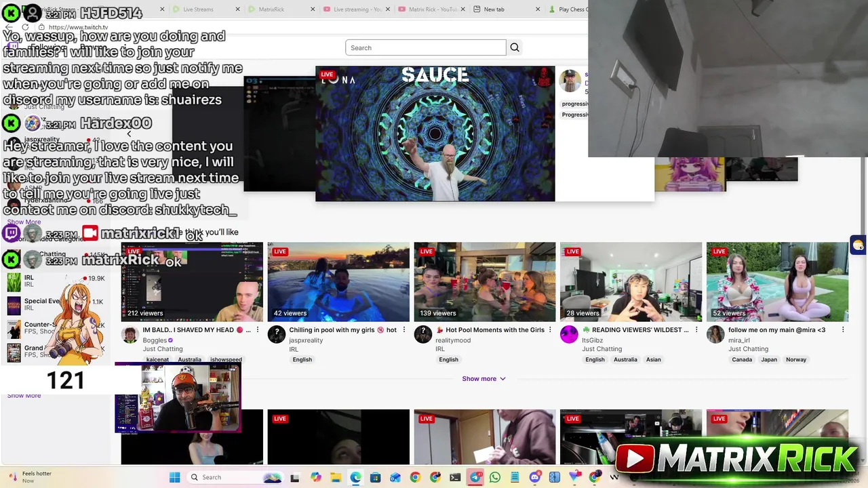Reload the page with the browser refresh icon
Screen dimensions: 868x488
(x=25, y=27)
